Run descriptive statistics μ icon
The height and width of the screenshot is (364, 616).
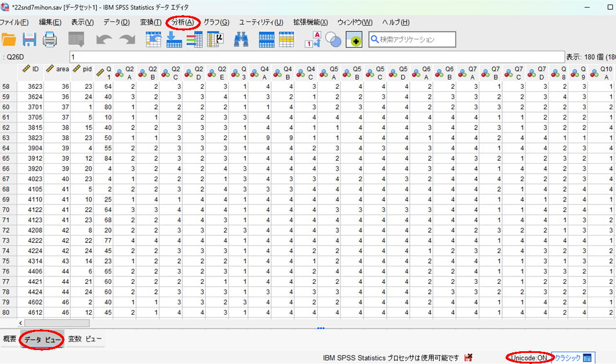pos(215,39)
